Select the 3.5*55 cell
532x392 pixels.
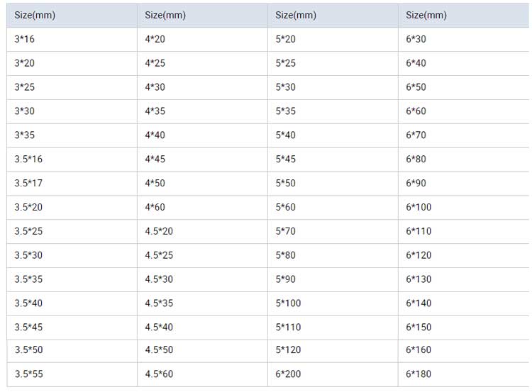point(28,374)
